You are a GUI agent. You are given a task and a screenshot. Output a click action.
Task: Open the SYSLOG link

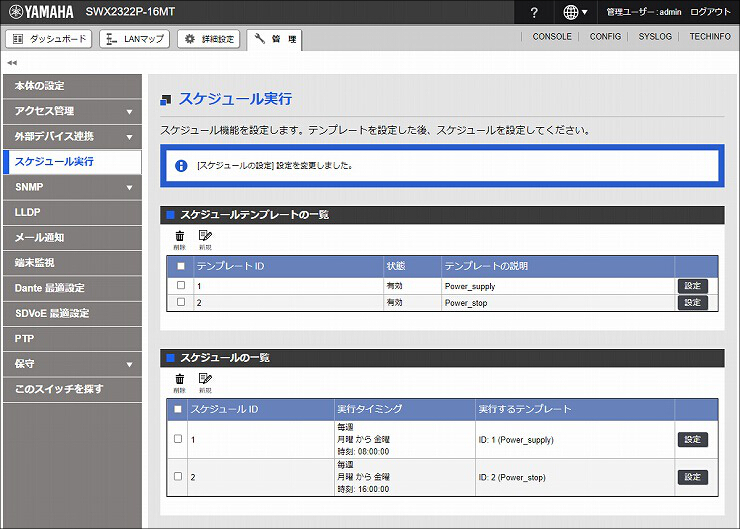point(655,36)
